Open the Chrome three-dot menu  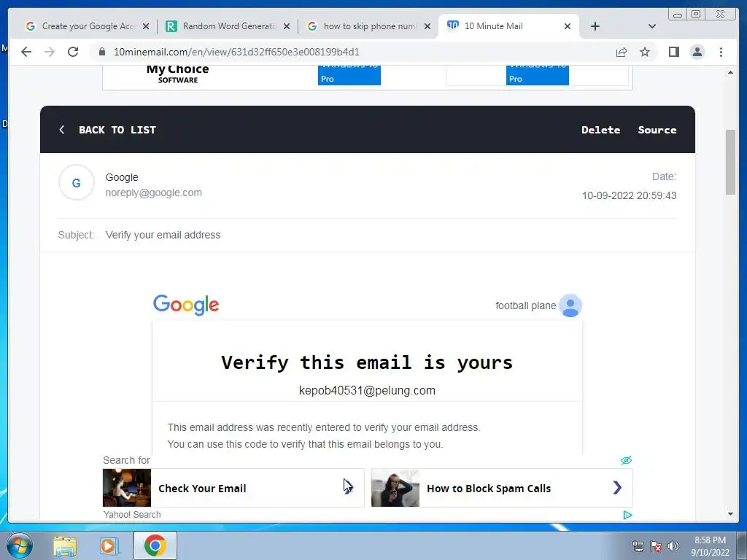(x=721, y=52)
